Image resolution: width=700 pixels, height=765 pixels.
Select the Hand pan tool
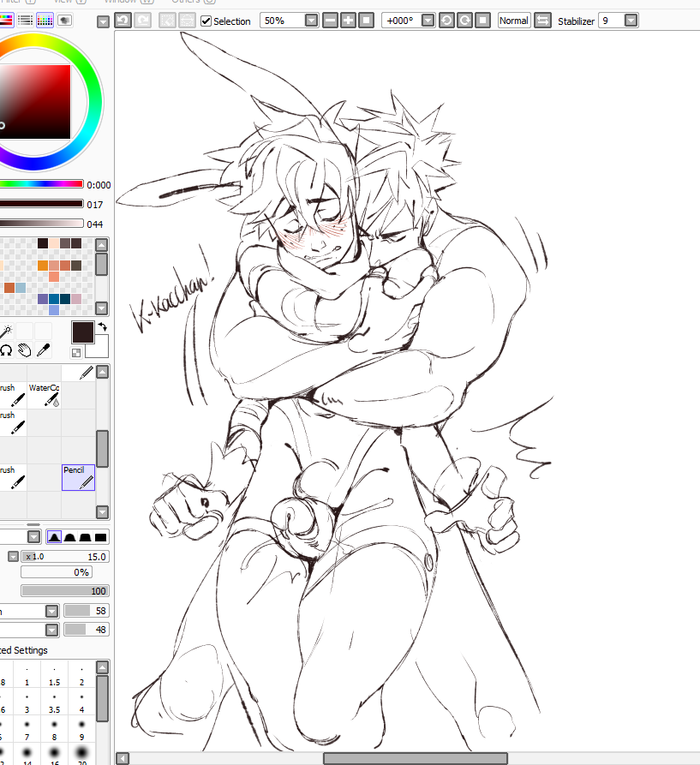24,350
